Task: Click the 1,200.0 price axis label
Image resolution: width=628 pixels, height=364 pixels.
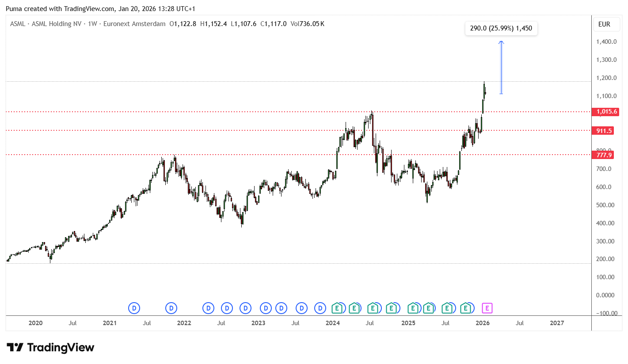Action: coord(606,78)
